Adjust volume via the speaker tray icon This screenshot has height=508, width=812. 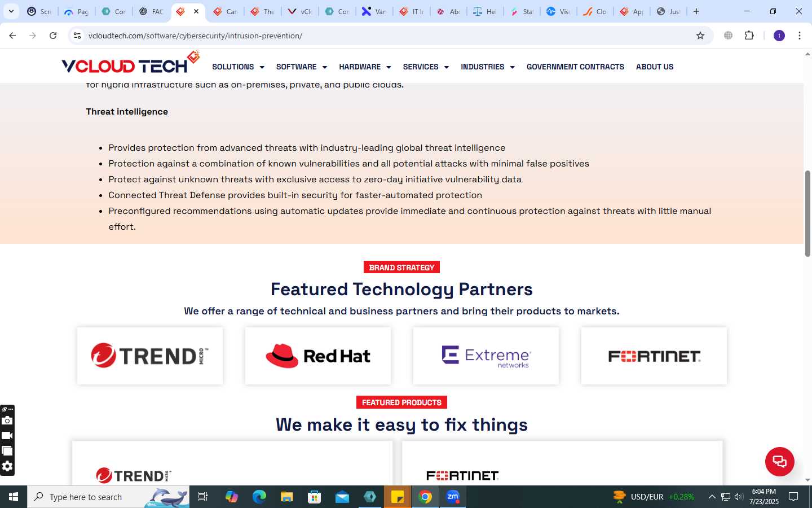[739, 497]
